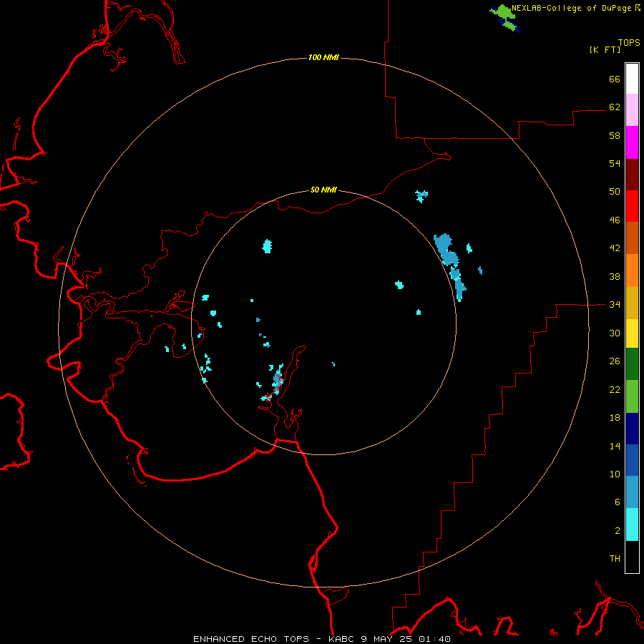The image size is (644, 644).
Task: Click the TH legend label
Action: tap(615, 559)
